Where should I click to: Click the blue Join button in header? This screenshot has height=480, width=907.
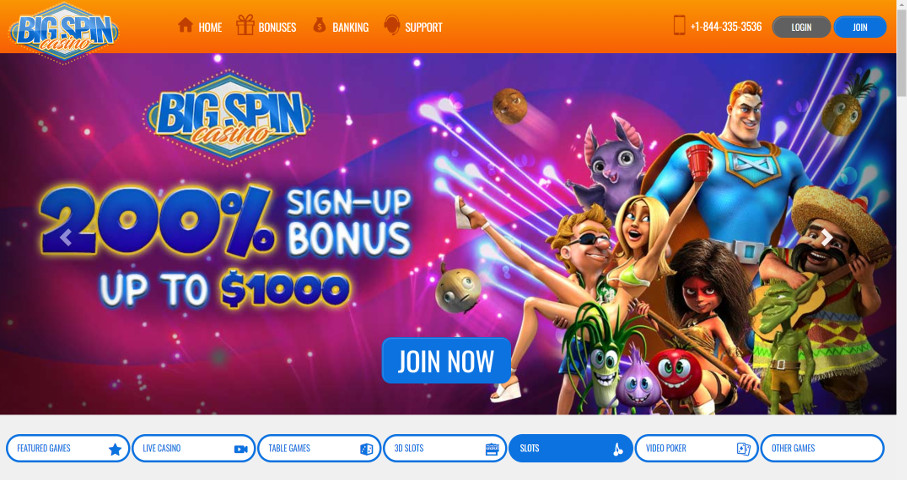coord(860,27)
